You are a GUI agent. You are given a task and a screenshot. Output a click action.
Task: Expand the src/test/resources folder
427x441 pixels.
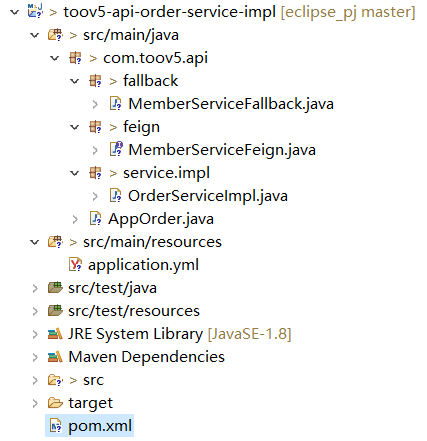coord(35,311)
